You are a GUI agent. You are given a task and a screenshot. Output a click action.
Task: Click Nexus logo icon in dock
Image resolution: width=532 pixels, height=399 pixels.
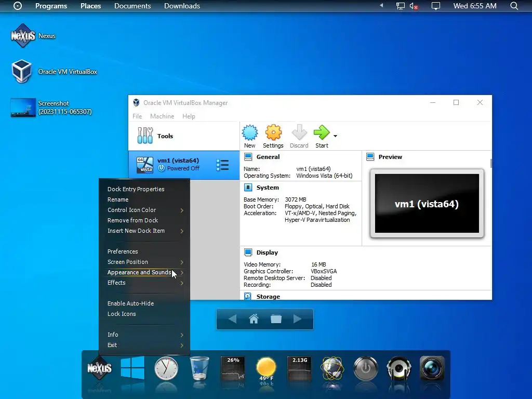[99, 368]
